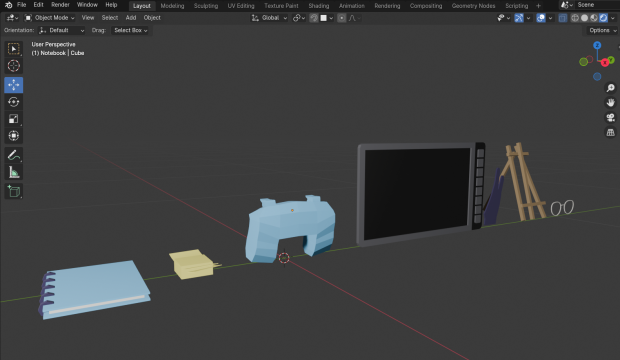Switch to the Geometry Nodes workspace tab
The image size is (620, 360).
pyautogui.click(x=473, y=6)
